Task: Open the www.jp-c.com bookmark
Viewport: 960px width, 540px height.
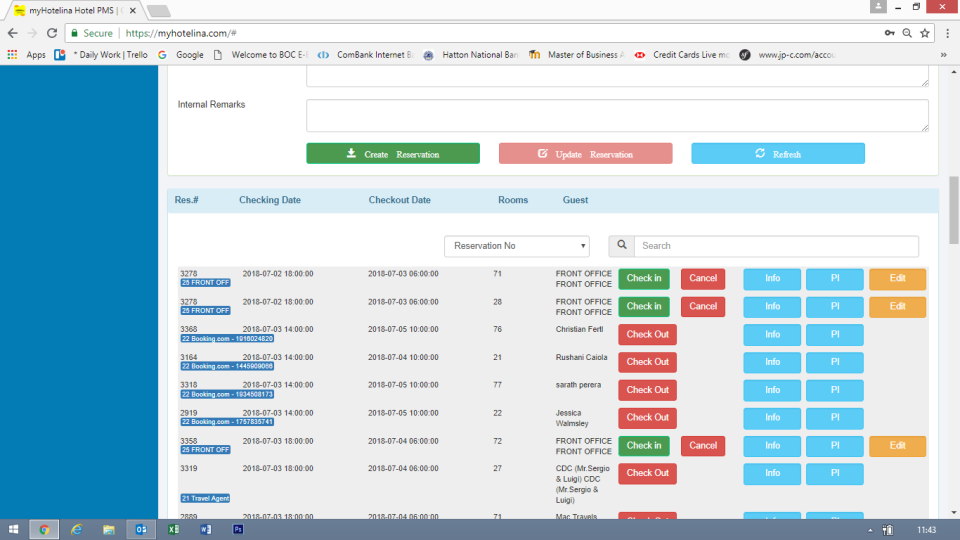Action: point(787,54)
